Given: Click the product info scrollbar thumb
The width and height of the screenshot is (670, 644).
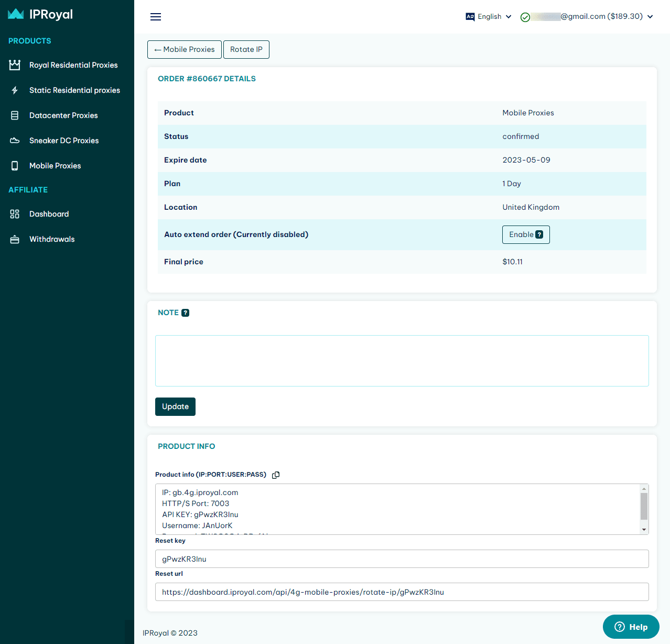Looking at the screenshot, I should pos(644,506).
